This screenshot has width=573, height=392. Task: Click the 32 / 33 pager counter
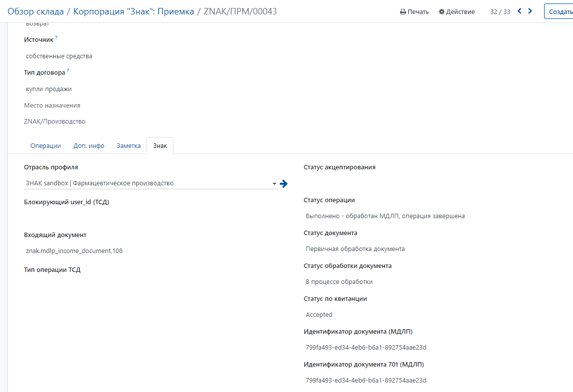click(x=500, y=11)
